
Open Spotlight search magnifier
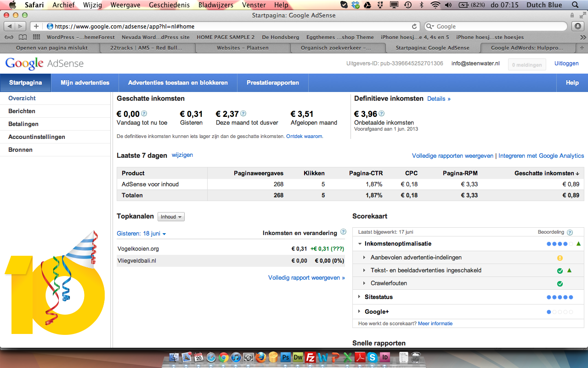tap(575, 5)
